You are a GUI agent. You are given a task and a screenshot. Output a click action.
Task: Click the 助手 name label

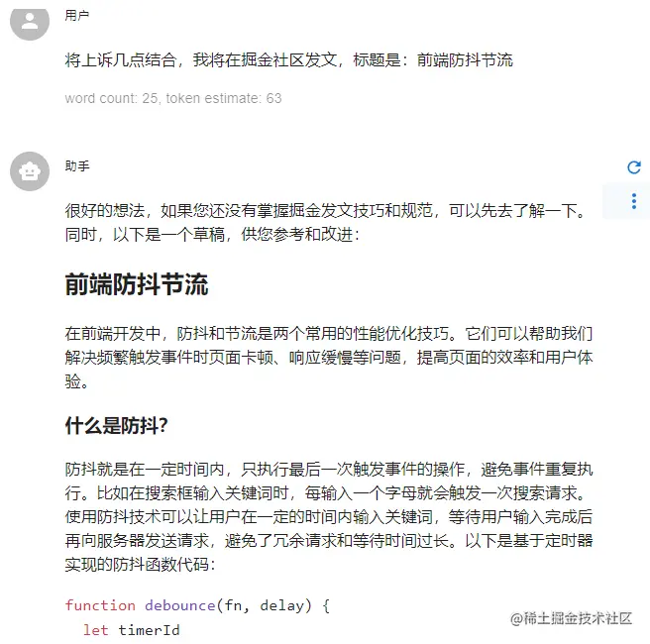pyautogui.click(x=77, y=166)
